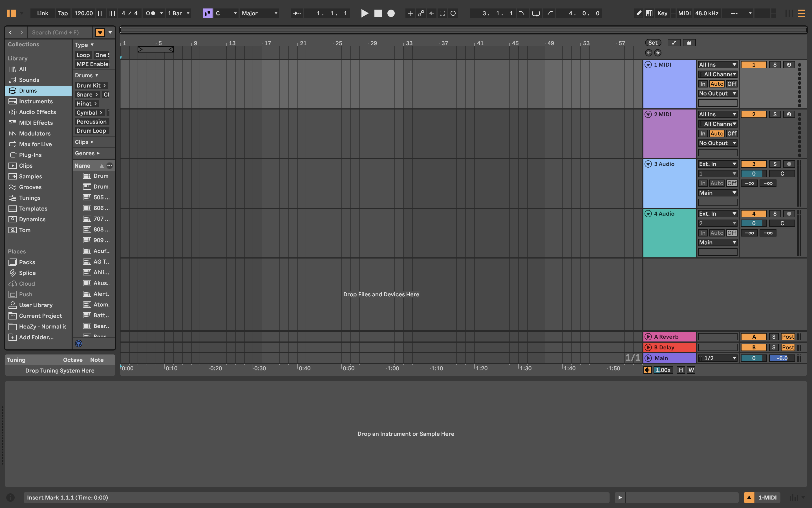
Task: Click the browser Search field
Action: click(60, 32)
